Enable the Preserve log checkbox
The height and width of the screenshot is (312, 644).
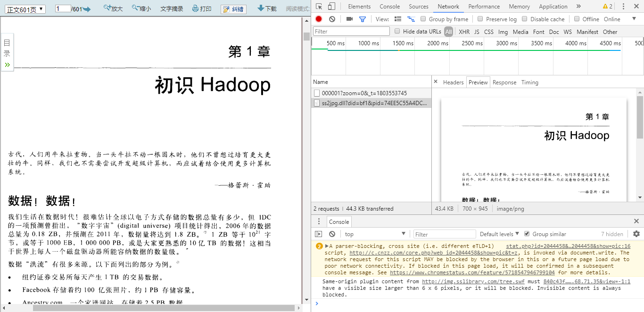click(480, 19)
